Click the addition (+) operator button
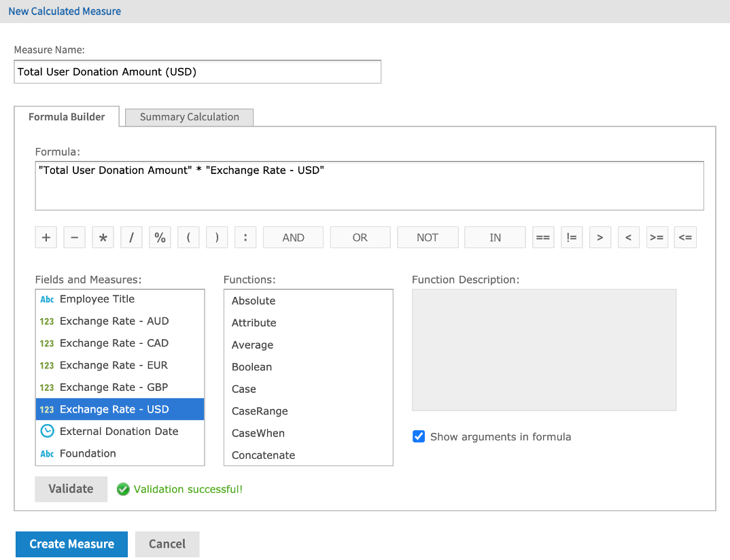The image size is (730, 560). coord(46,237)
